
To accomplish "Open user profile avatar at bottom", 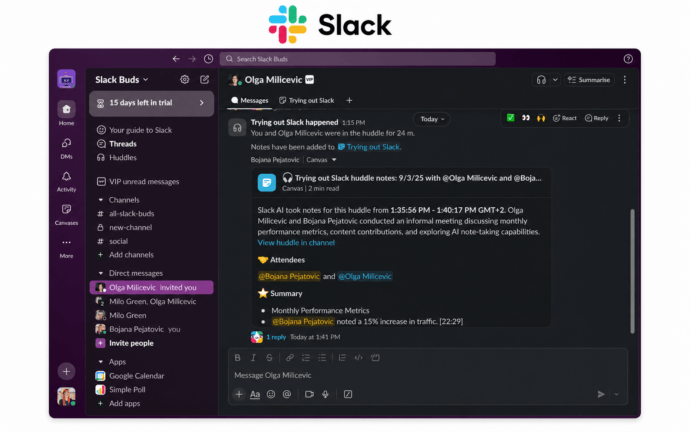I will pyautogui.click(x=66, y=396).
